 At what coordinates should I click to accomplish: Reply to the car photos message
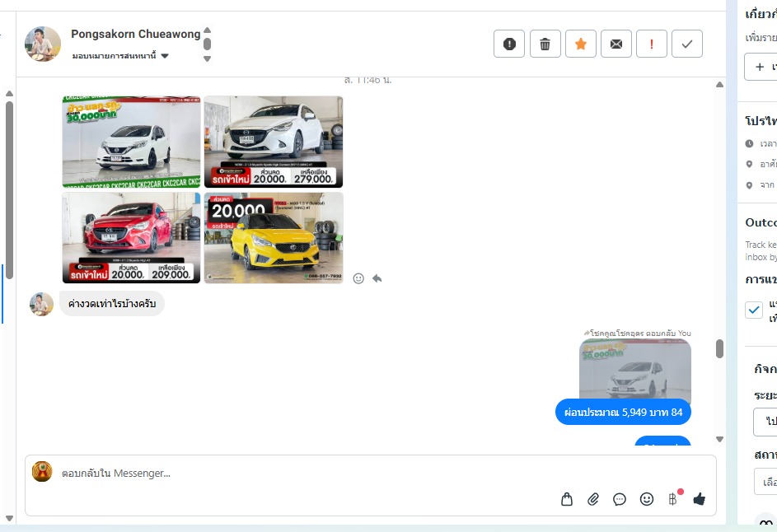click(x=377, y=278)
